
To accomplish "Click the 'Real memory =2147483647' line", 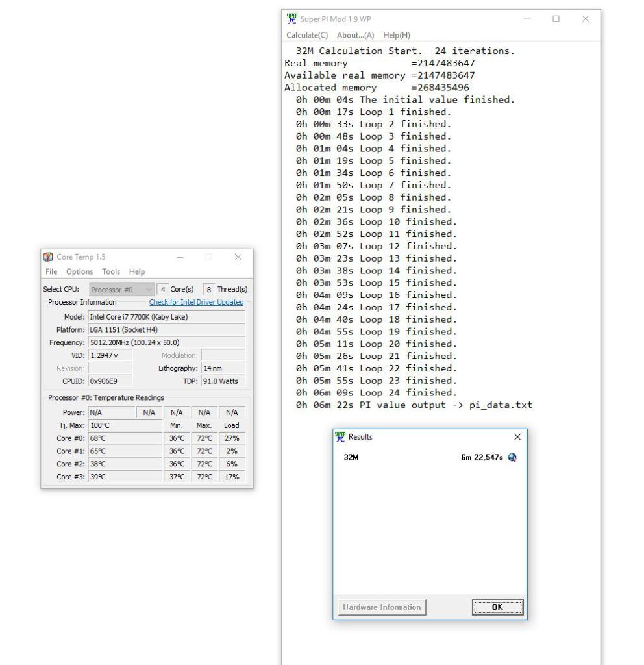I will 379,63.
